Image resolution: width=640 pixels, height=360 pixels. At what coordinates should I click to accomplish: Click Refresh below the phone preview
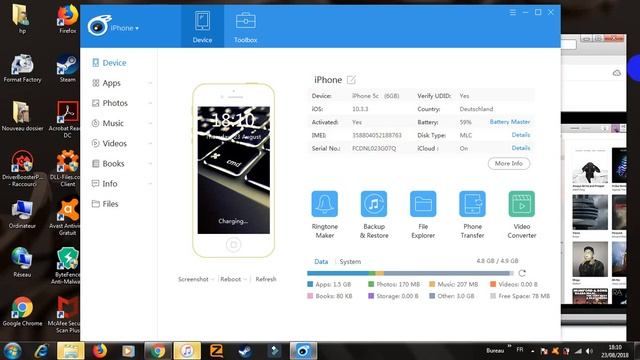coord(266,279)
